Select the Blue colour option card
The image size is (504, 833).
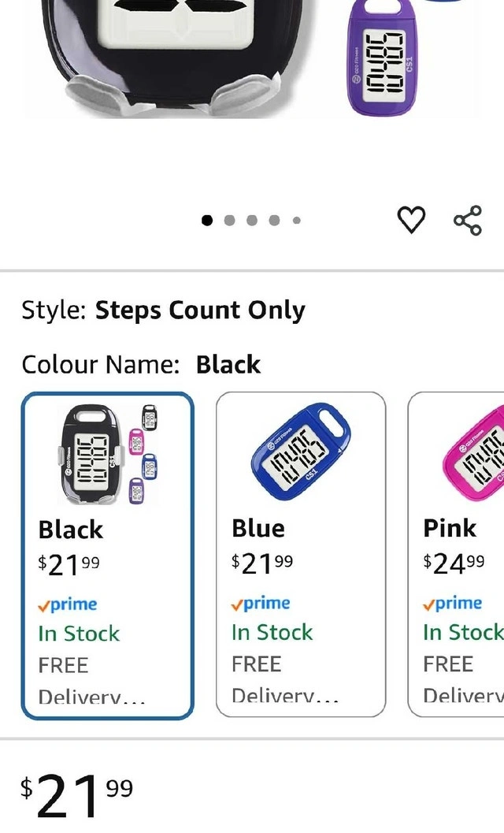click(301, 555)
